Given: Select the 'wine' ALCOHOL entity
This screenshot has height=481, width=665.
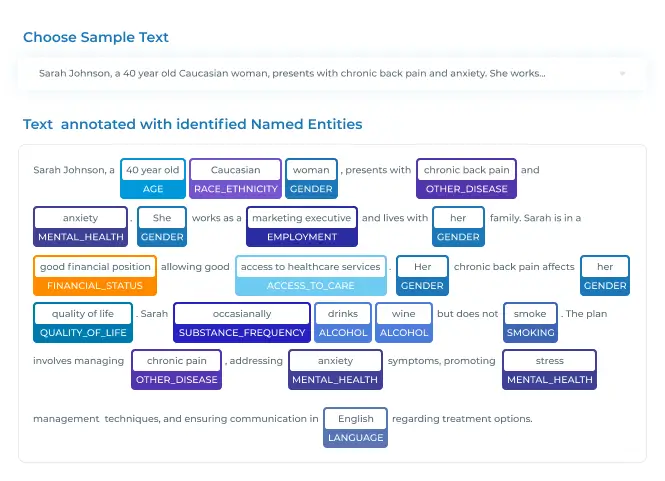Looking at the screenshot, I should pos(404,322).
